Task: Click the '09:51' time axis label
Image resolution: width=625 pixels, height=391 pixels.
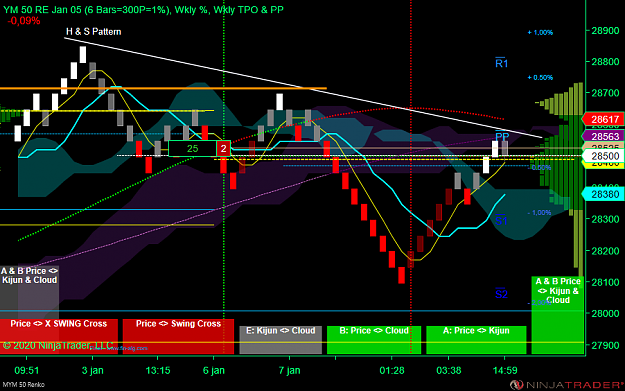Action: point(27,371)
